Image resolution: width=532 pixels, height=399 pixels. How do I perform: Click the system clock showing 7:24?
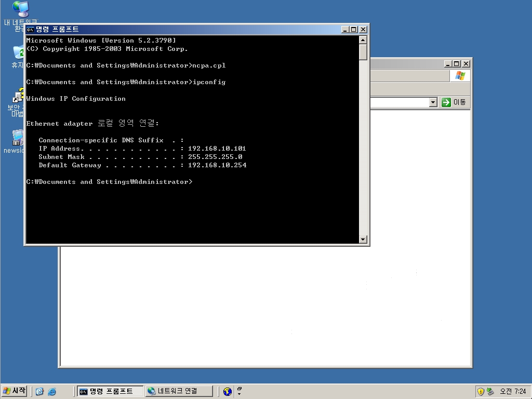513,392
